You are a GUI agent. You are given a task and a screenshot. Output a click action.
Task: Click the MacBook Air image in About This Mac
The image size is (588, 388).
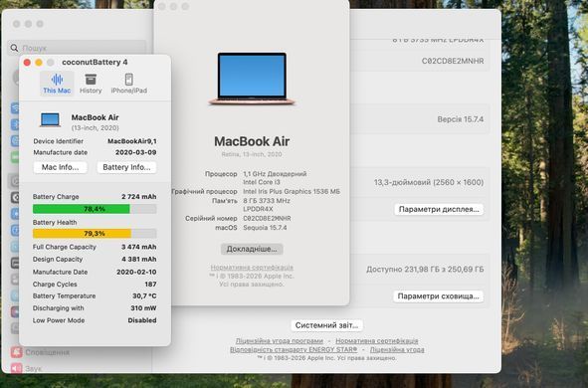252,79
